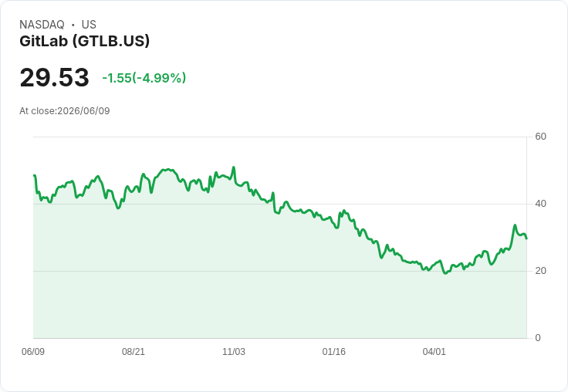Click the US market label
This screenshot has height=392, width=568.
coord(89,25)
